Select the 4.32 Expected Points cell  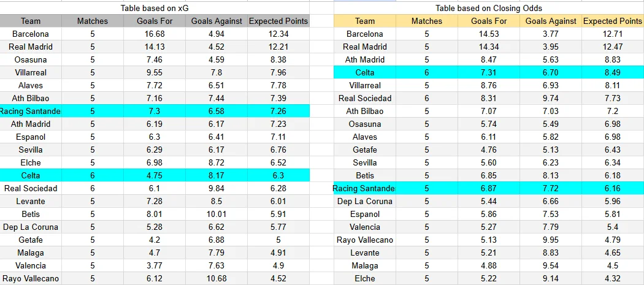tap(612, 278)
